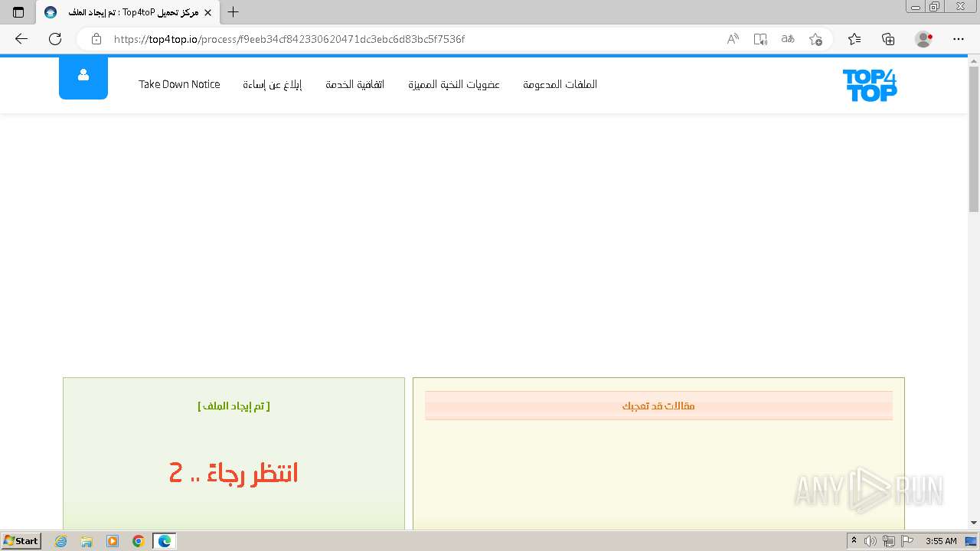The width and height of the screenshot is (980, 551).
Task: Switch to the Edge taskbar window
Action: point(165,541)
